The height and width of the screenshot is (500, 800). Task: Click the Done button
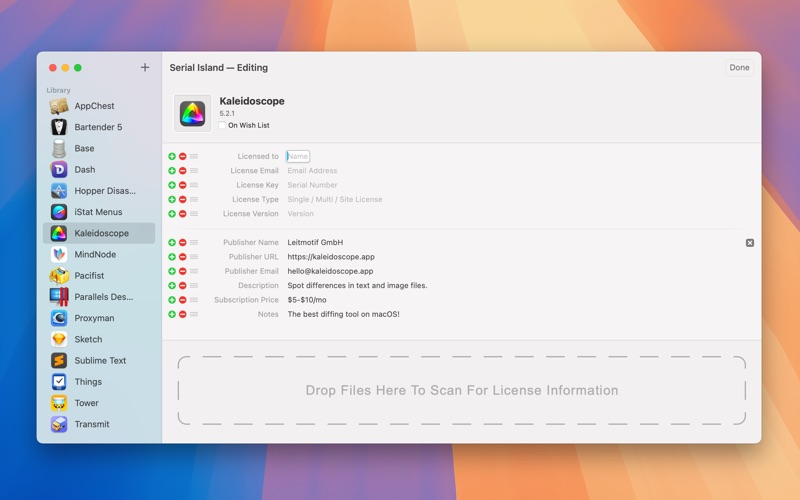[x=739, y=67]
